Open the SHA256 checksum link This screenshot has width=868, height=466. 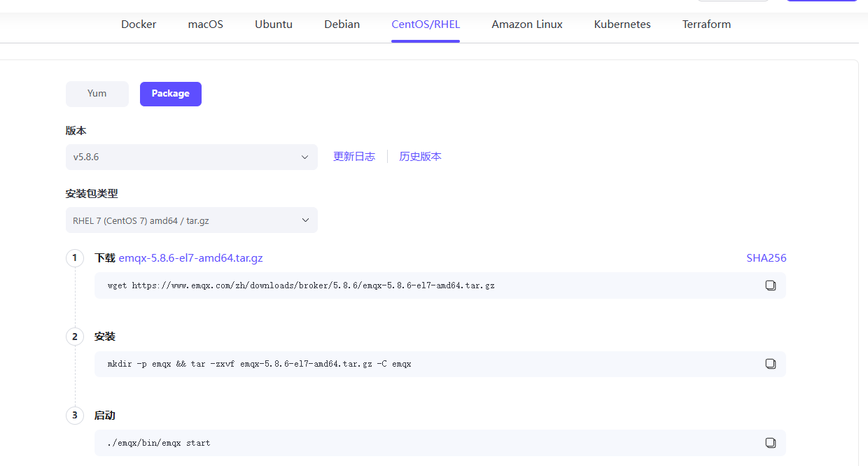coord(766,258)
